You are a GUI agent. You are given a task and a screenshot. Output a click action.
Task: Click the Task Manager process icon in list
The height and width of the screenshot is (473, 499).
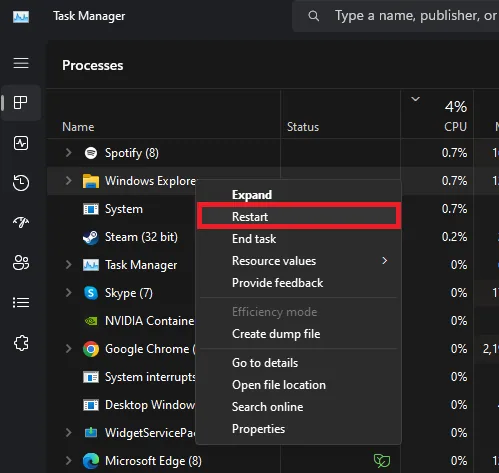click(x=91, y=265)
